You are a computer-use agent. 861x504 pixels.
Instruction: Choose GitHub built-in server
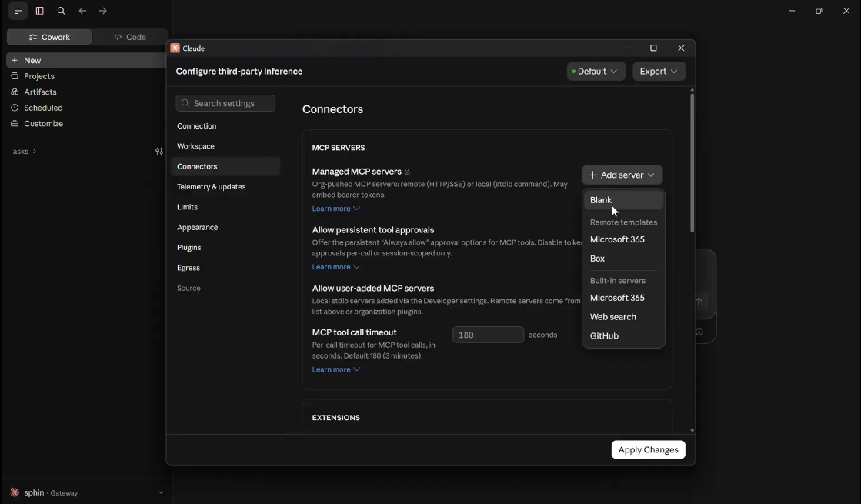point(623,336)
